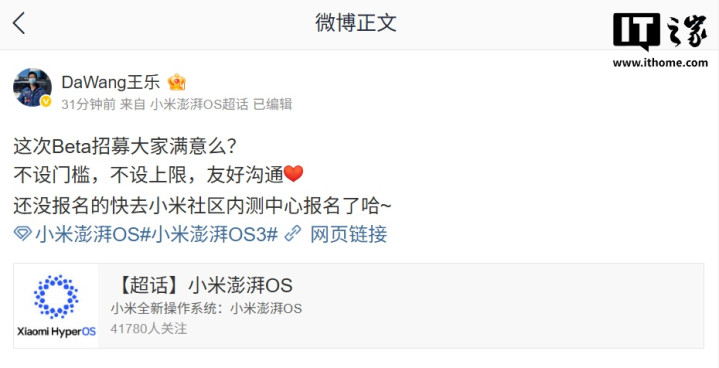
Task: Open the 网页链接 hyperlink
Action: (x=348, y=234)
